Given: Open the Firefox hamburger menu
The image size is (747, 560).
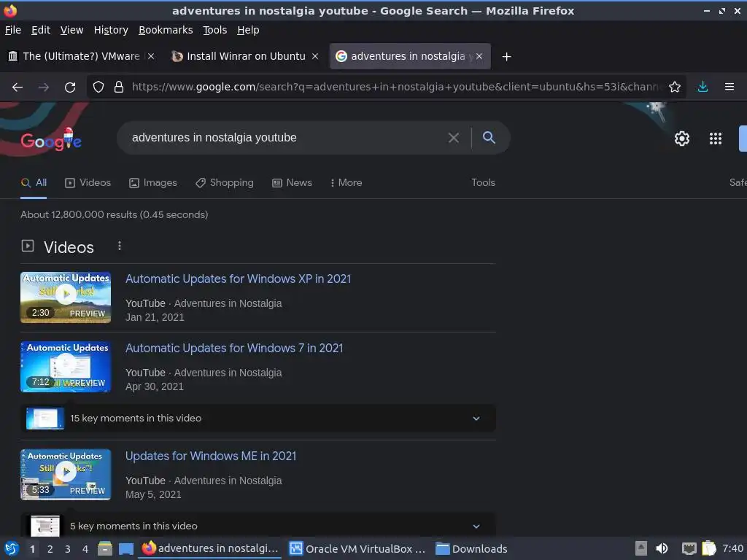Looking at the screenshot, I should (729, 87).
